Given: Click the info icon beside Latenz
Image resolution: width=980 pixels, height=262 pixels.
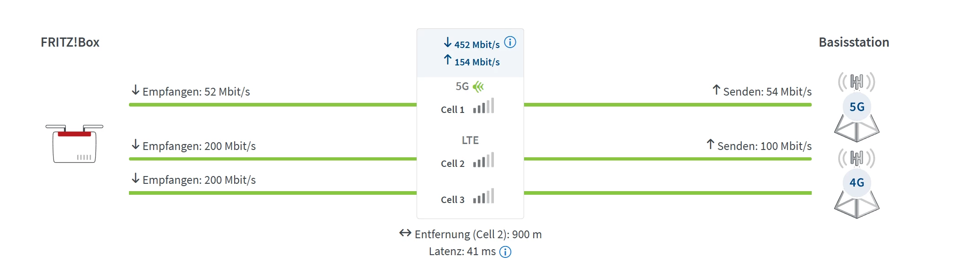Looking at the screenshot, I should pos(505,252).
